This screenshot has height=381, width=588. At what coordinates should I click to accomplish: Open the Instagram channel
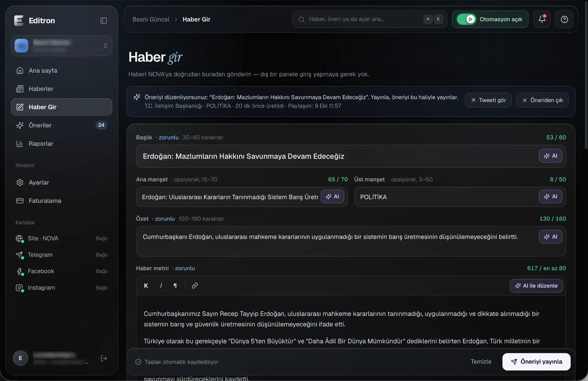click(61, 288)
